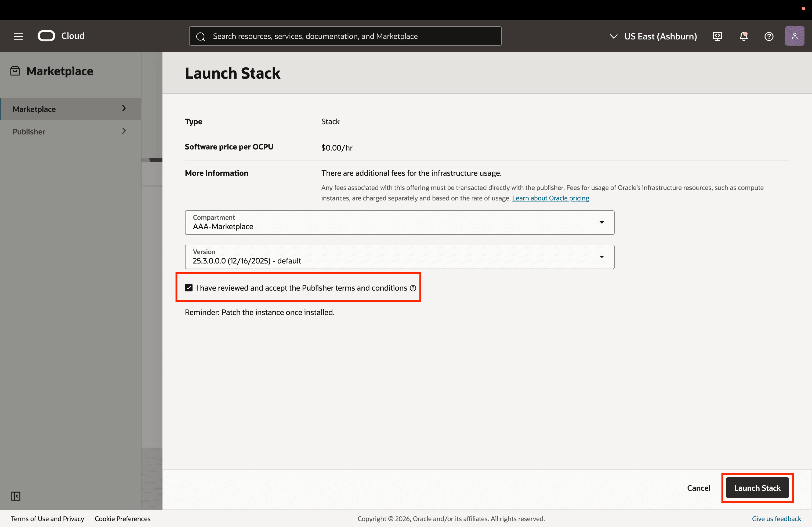Open the Version dropdown
Viewport: 812px width, 527px height.
[602, 257]
